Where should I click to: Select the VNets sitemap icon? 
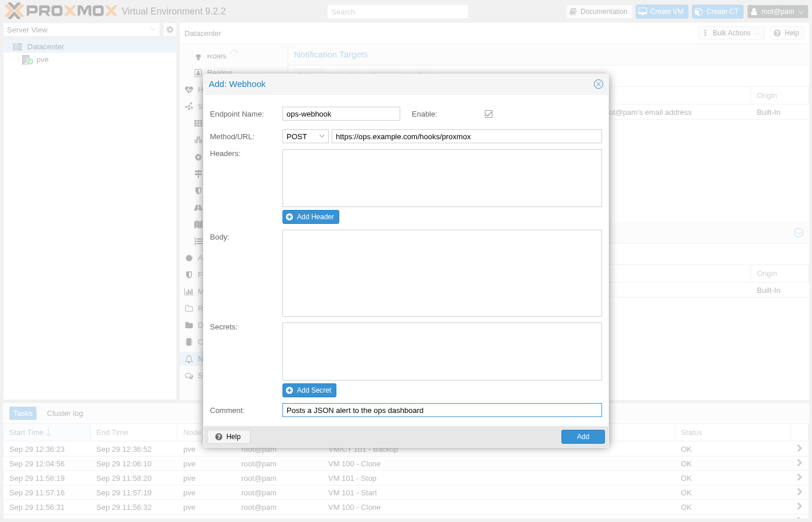tap(198, 140)
